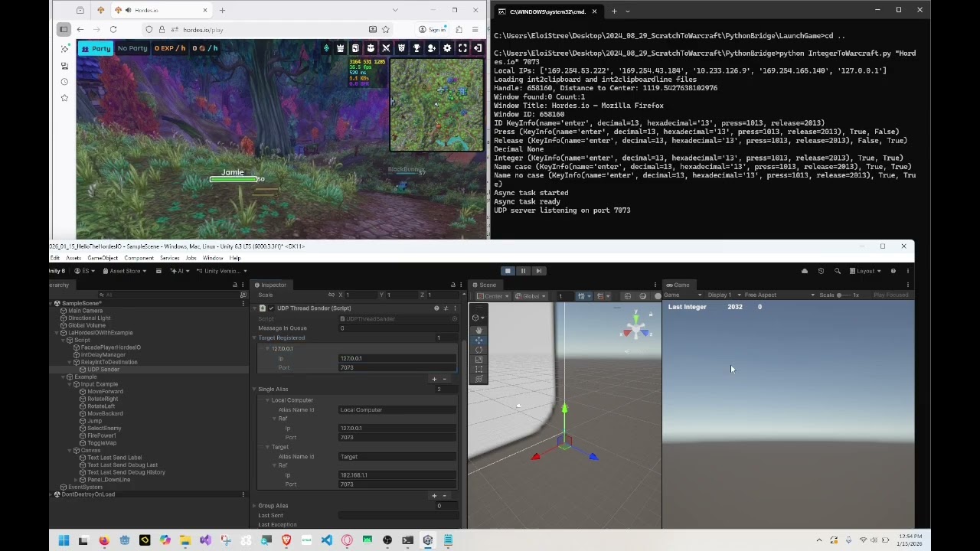Reload the Hordes.io page in Firefox

[x=113, y=30]
